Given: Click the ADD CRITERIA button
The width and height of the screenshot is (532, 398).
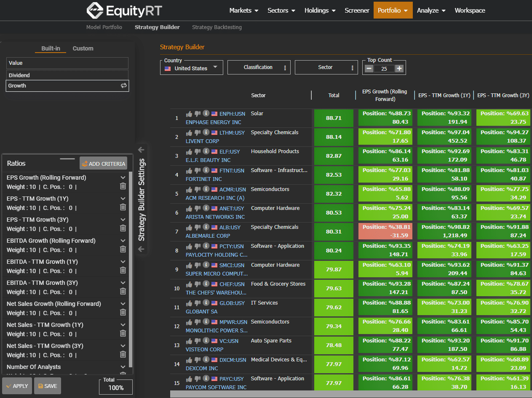Looking at the screenshot, I should point(103,164).
